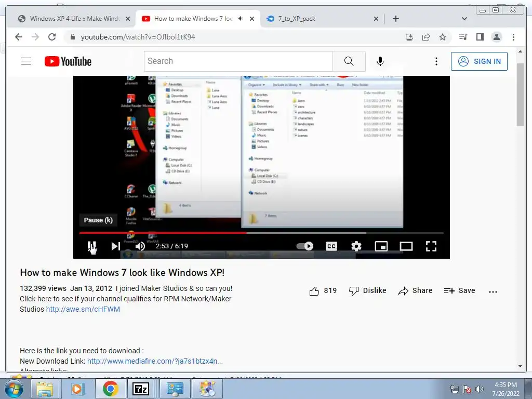The image size is (532, 399).
Task: Share this page from address bar
Action: (x=426, y=37)
